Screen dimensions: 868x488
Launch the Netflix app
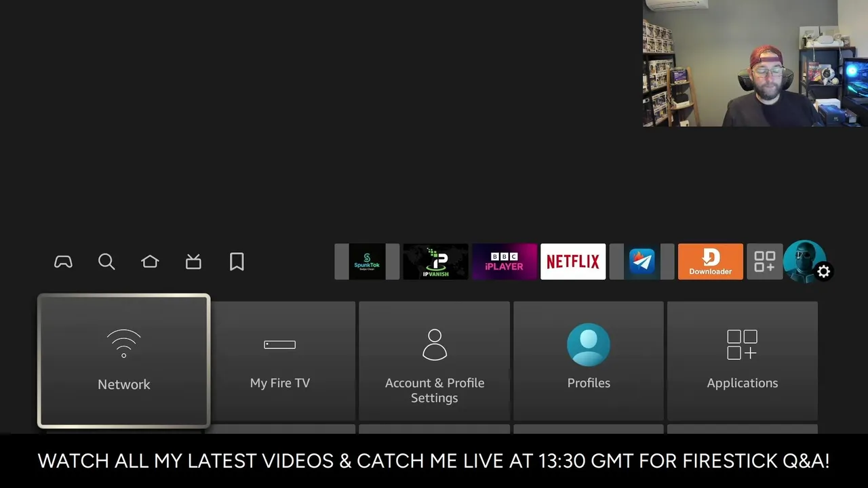pyautogui.click(x=573, y=262)
